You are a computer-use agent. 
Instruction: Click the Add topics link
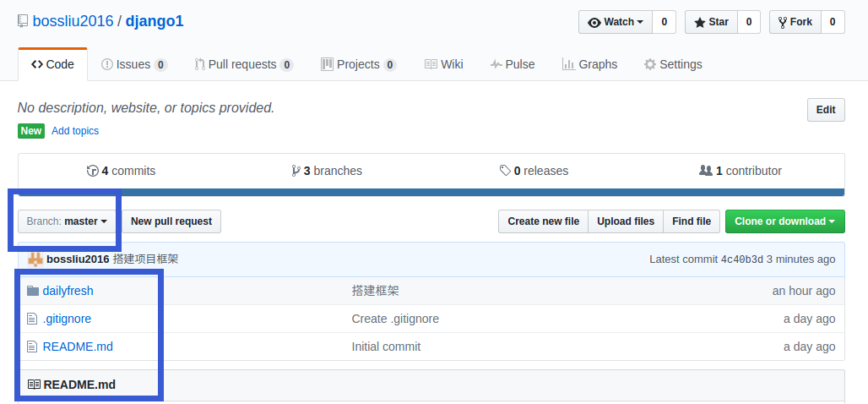75,131
